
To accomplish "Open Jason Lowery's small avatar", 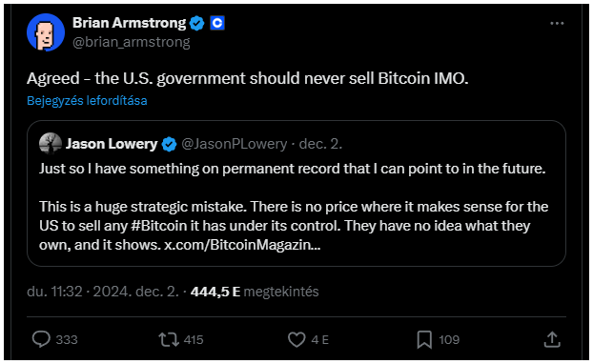I will 51,144.
